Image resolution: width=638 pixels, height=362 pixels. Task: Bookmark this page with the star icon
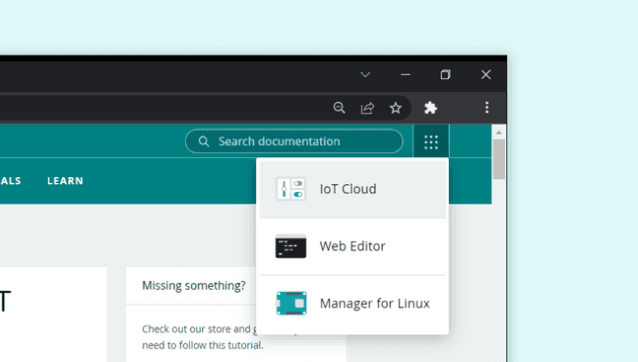(x=395, y=108)
